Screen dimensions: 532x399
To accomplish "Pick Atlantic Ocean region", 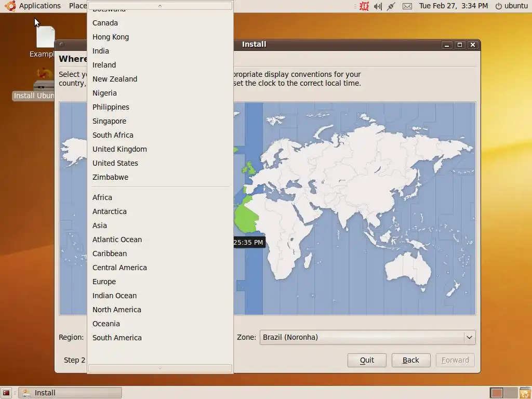I will [160, 240].
